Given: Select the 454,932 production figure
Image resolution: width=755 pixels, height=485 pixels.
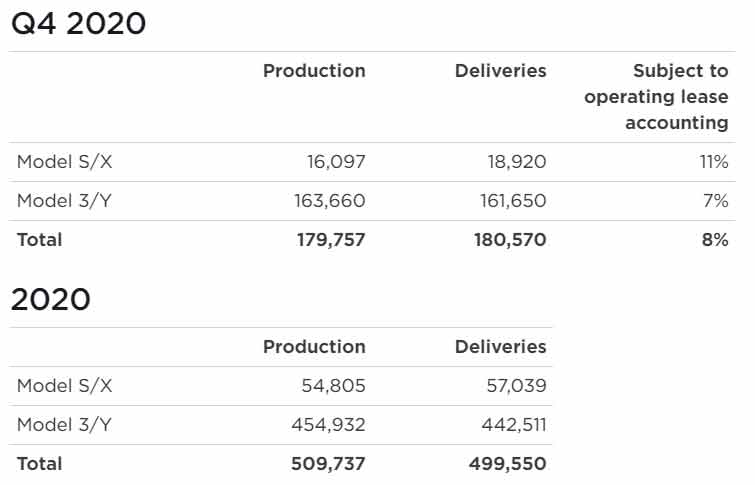Looking at the screenshot, I should pos(328,425).
